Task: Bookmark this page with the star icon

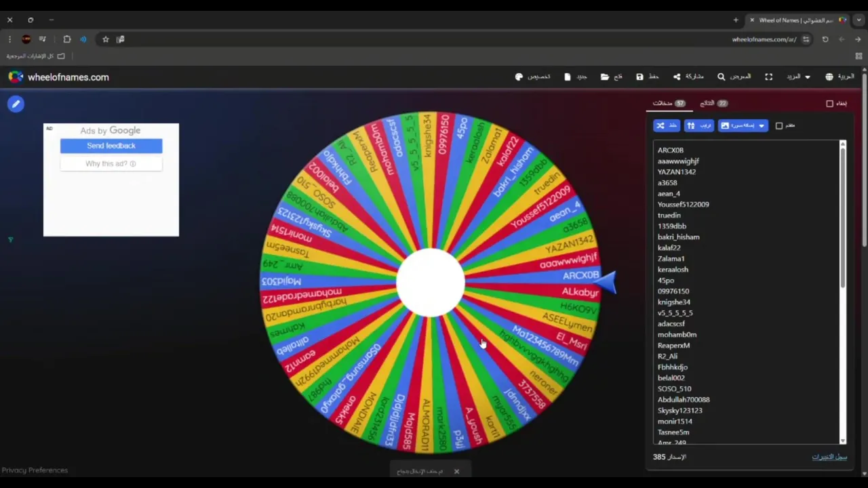Action: point(106,39)
